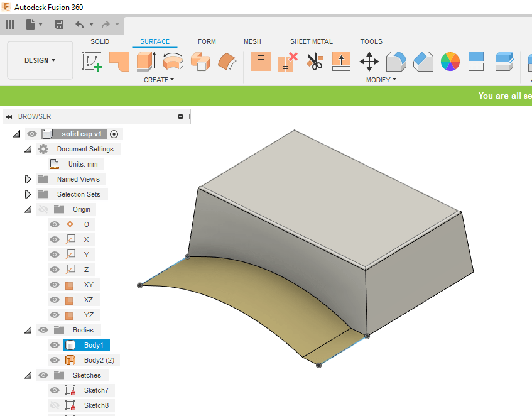Use the Unstitch tool with red X

(286, 61)
